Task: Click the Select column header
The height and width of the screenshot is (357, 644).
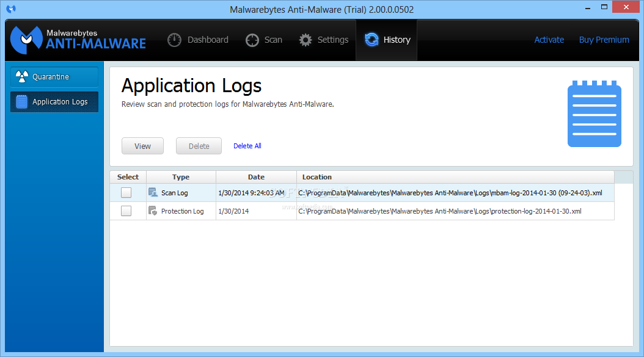Action: tap(128, 177)
